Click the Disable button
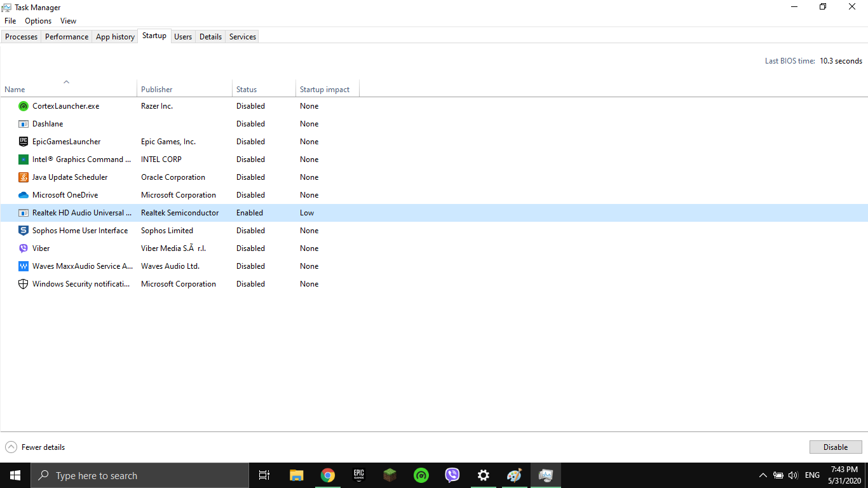The image size is (868, 488). [x=836, y=447]
